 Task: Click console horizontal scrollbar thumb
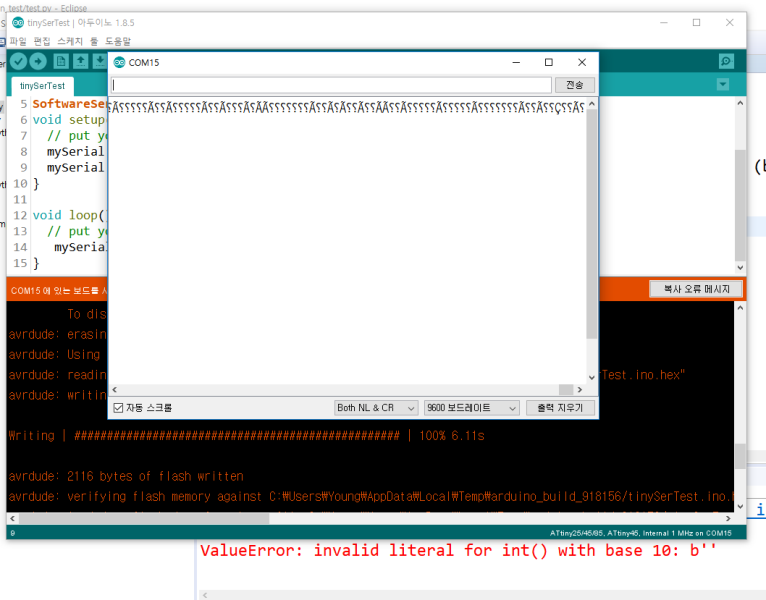pos(144,518)
